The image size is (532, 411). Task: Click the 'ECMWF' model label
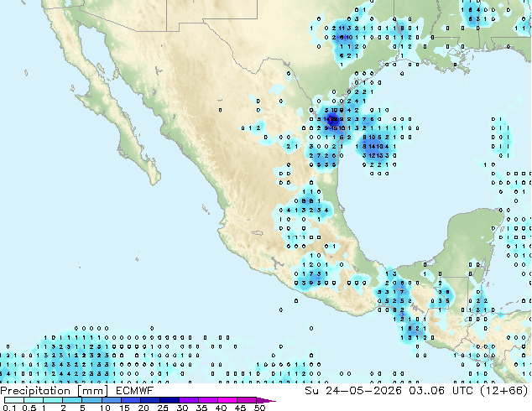(135, 391)
